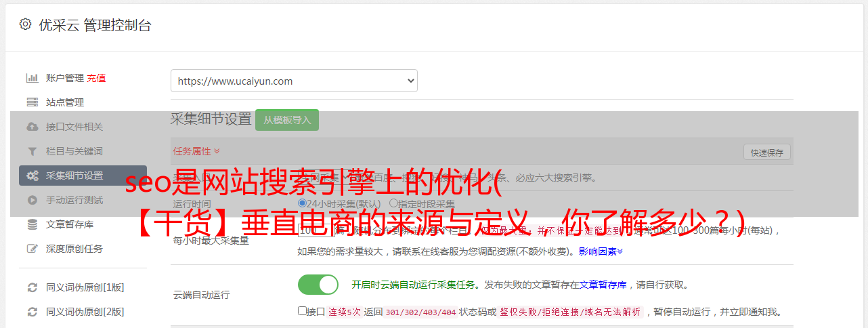Viewport: 868px width, 328px height.
Task: Click the blue 文章暂存库 link in the description
Action: coord(603,285)
